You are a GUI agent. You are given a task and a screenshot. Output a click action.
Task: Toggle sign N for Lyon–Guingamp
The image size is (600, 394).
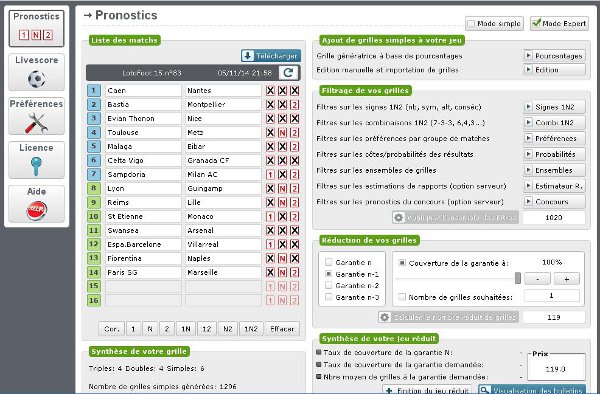282,189
